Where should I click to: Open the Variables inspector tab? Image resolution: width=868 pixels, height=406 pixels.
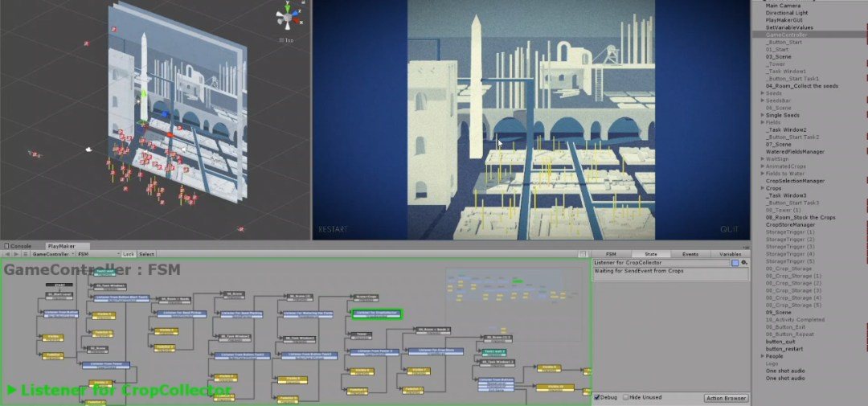[x=730, y=254]
